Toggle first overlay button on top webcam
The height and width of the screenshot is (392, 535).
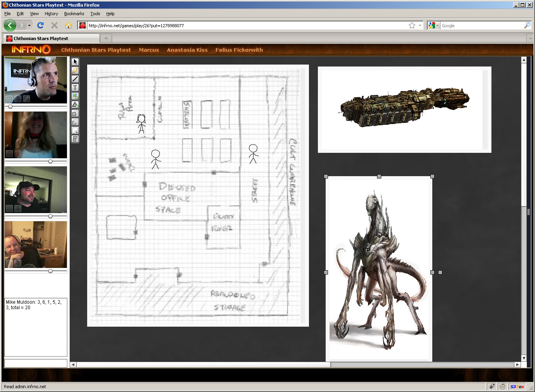point(9,99)
